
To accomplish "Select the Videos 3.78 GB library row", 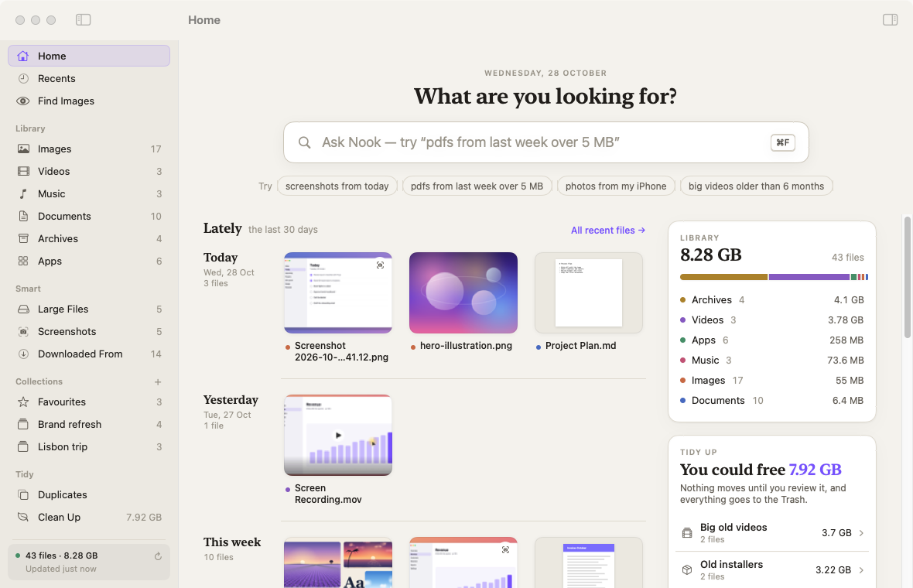I will [772, 320].
